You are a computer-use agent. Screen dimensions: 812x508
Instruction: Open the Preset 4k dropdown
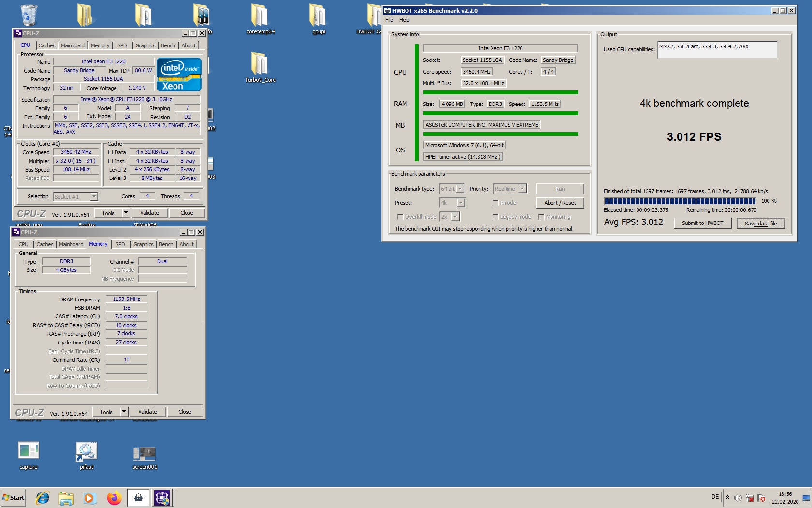click(461, 203)
